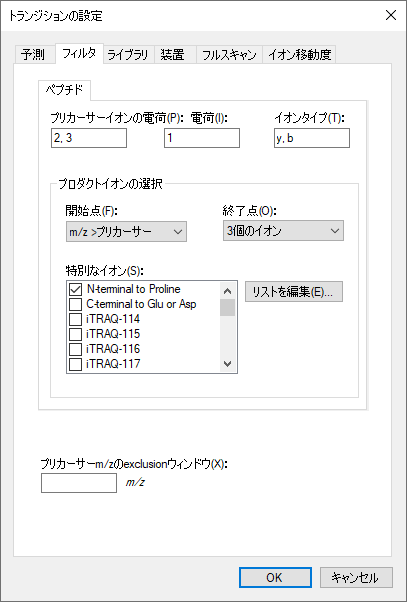407x602 pixels.
Task: Toggle the iTRAQ-117 checkbox
Action: [x=75, y=364]
